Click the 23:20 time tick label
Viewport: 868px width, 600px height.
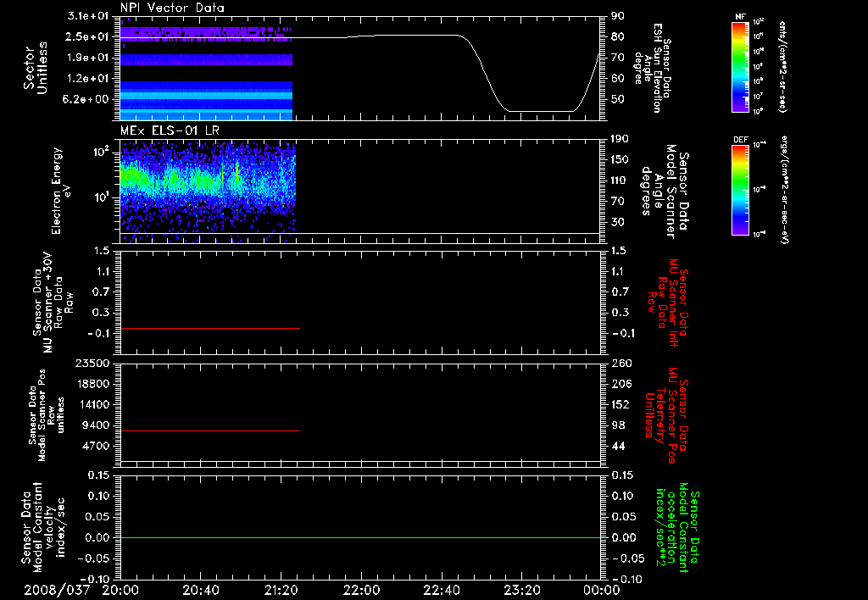[x=522, y=591]
